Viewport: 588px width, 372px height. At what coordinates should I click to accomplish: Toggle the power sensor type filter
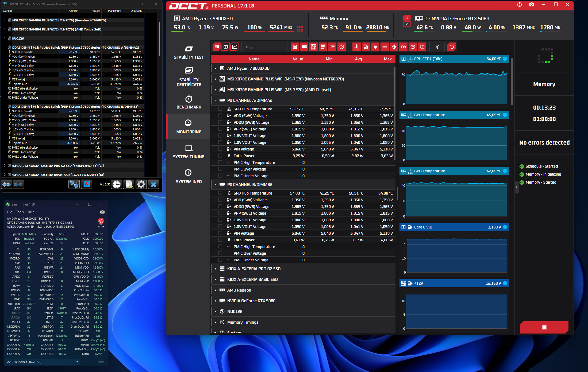375,47
